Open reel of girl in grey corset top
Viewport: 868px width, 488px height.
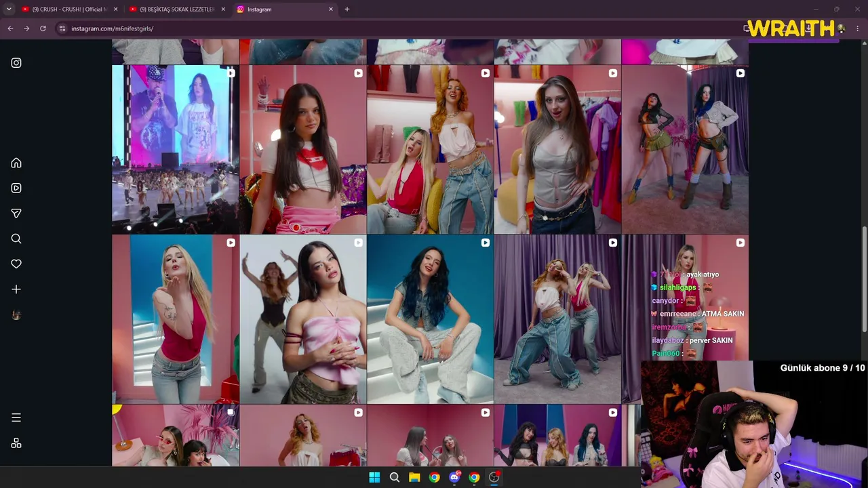click(557, 149)
